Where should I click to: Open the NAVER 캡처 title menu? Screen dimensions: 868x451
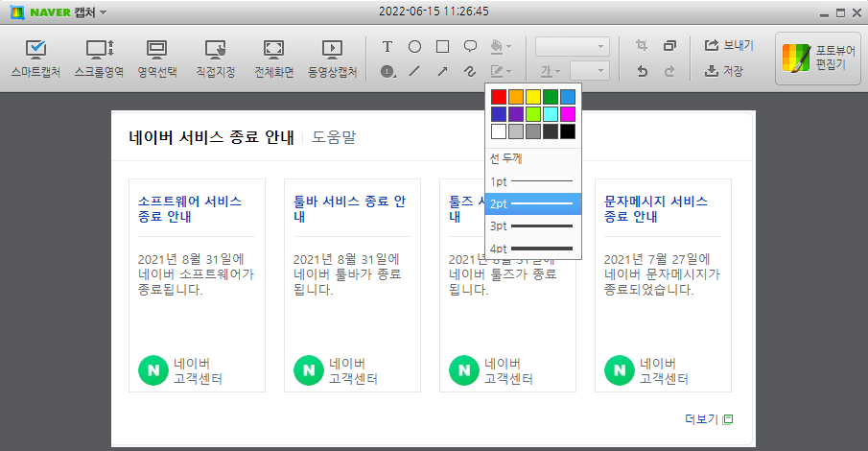[68, 12]
